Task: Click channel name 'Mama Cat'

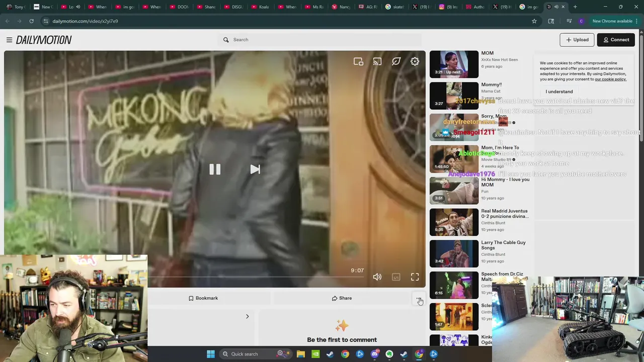Action: 491,92
